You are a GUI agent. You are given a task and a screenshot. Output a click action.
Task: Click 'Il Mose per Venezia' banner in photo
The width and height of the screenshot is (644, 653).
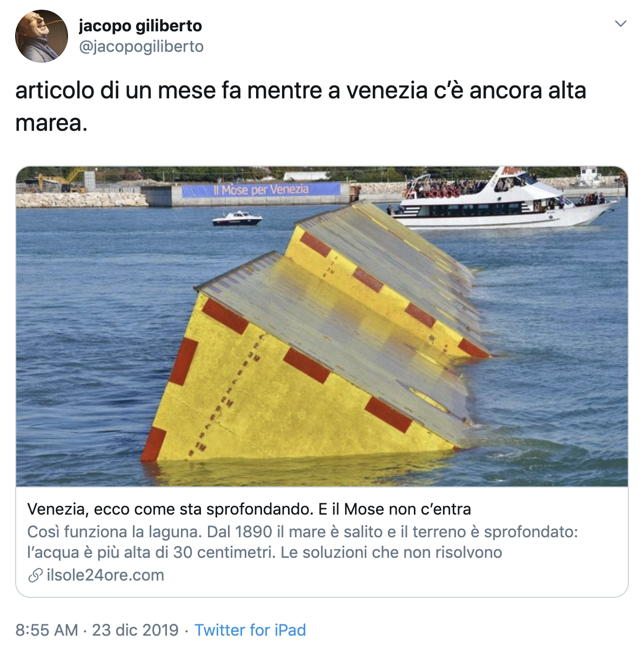pos(261,190)
